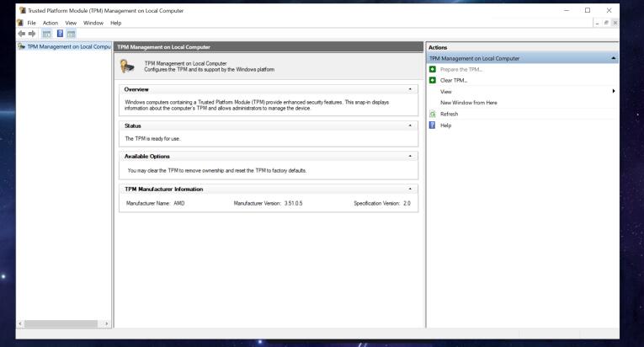This screenshot has height=347, width=644.
Task: Click the Back arrow toolbar icon
Action: point(21,34)
